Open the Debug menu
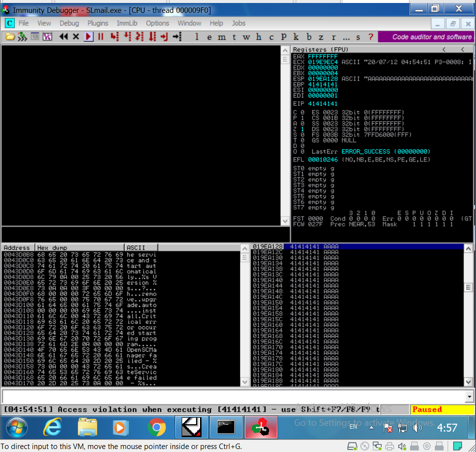The width and height of the screenshot is (476, 452). click(x=69, y=23)
